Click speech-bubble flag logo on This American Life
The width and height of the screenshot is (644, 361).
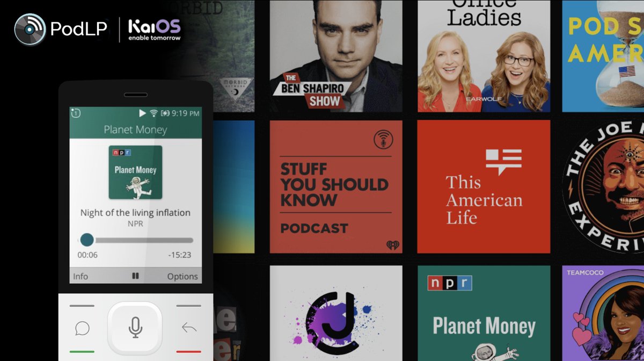pos(503,162)
